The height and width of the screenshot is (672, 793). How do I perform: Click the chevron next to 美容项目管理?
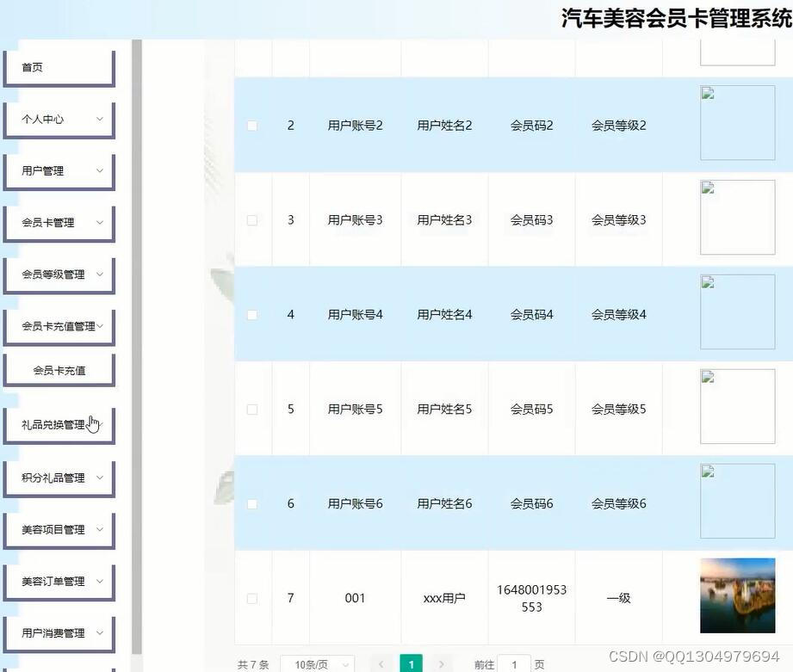tap(98, 530)
